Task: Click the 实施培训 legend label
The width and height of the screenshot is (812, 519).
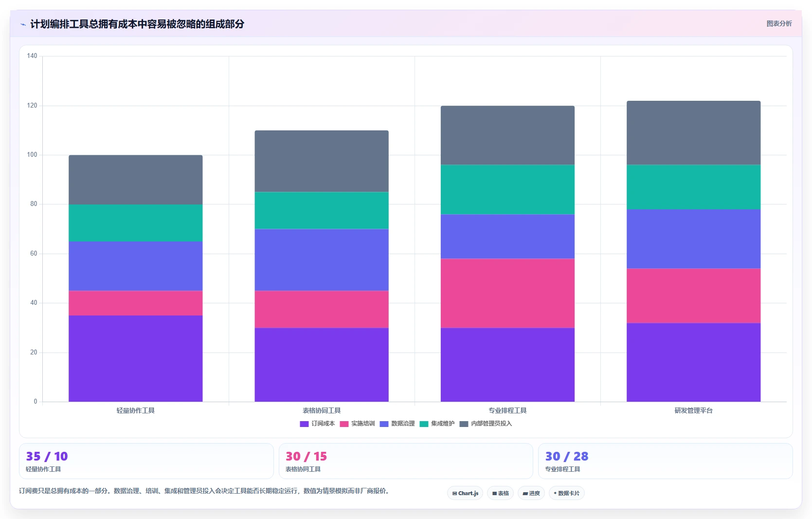Action: [363, 424]
